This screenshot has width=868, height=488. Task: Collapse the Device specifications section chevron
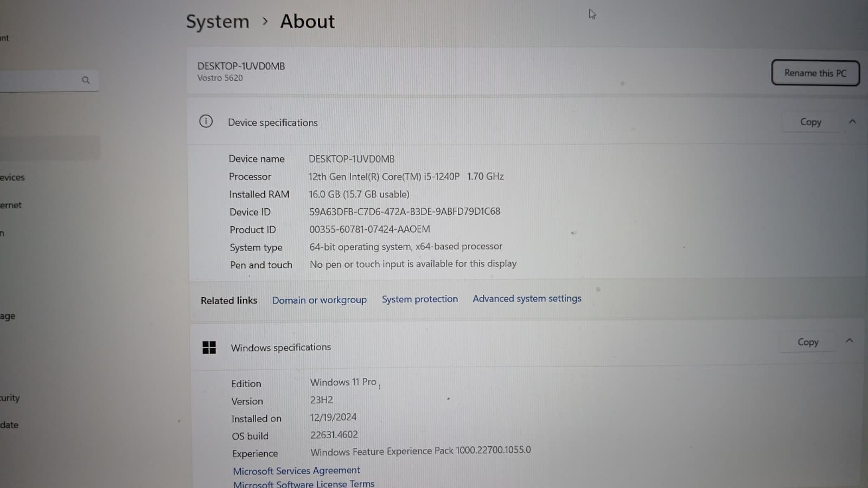pos(852,121)
